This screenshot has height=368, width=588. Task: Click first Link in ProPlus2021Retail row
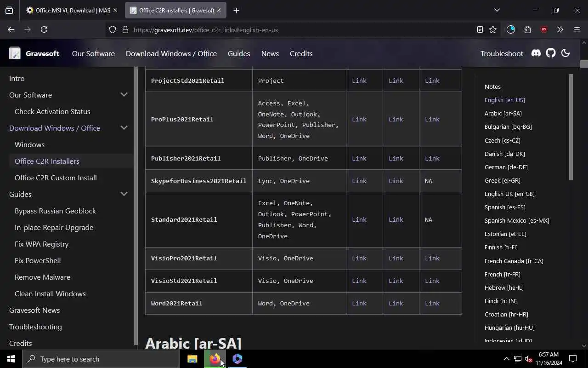359,119
